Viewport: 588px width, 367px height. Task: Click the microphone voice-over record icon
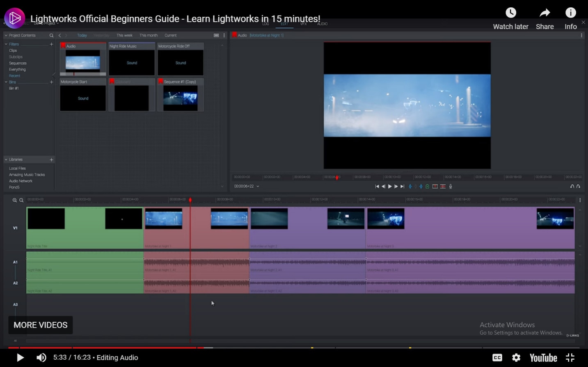(451, 187)
